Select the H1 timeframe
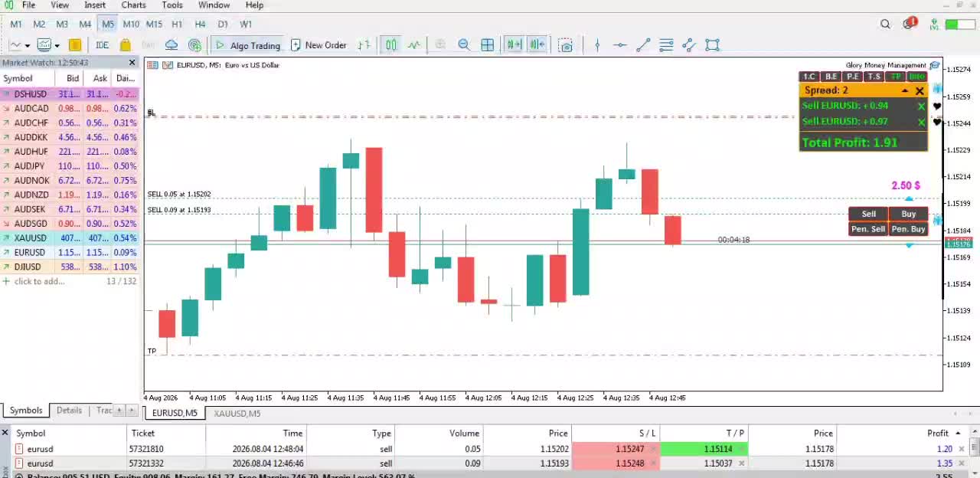The image size is (980, 478). click(177, 25)
